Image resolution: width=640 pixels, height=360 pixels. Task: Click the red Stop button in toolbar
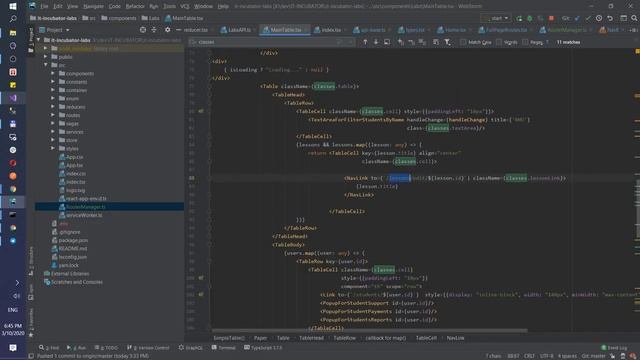[551, 18]
